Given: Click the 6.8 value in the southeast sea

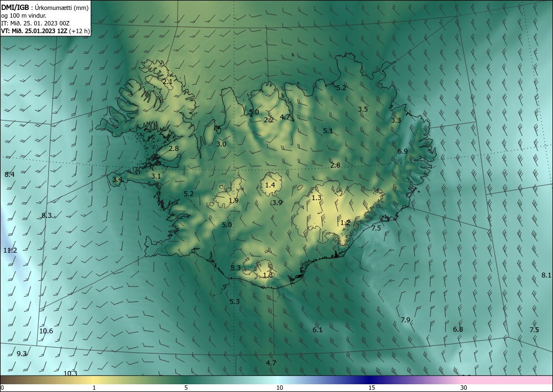Looking at the screenshot, I should point(458,330).
